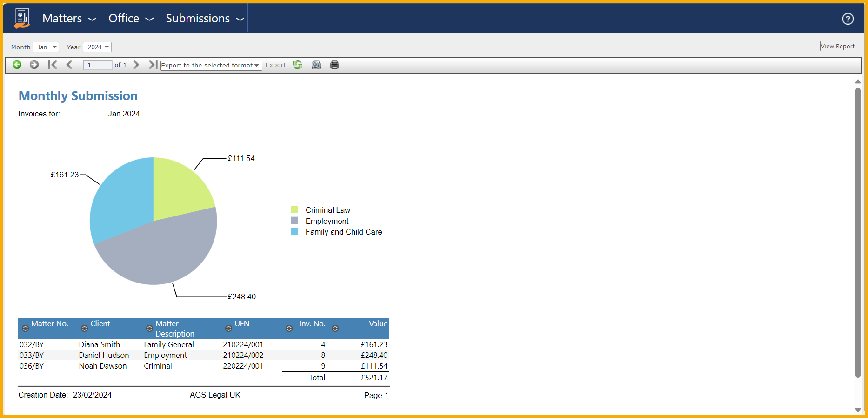Print the report using the printer icon
868x418 pixels.
tap(334, 65)
